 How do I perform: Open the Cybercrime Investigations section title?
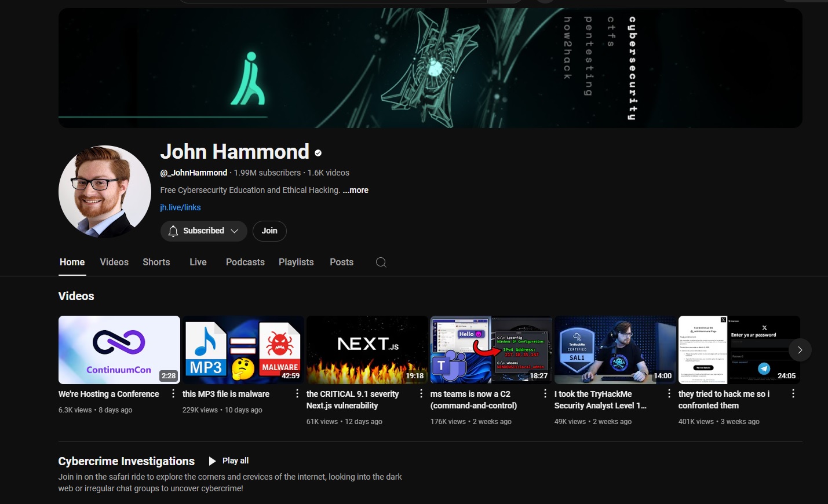[126, 461]
